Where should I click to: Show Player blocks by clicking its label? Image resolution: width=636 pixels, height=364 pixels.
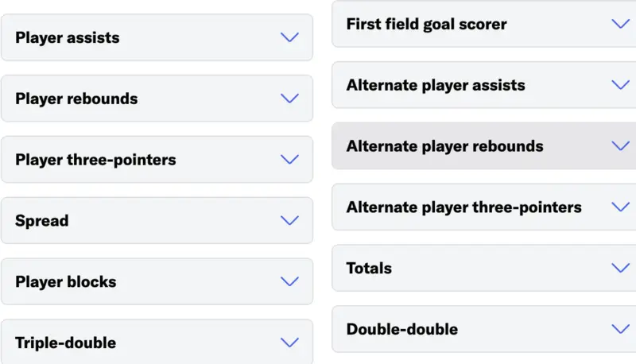pyautogui.click(x=65, y=282)
